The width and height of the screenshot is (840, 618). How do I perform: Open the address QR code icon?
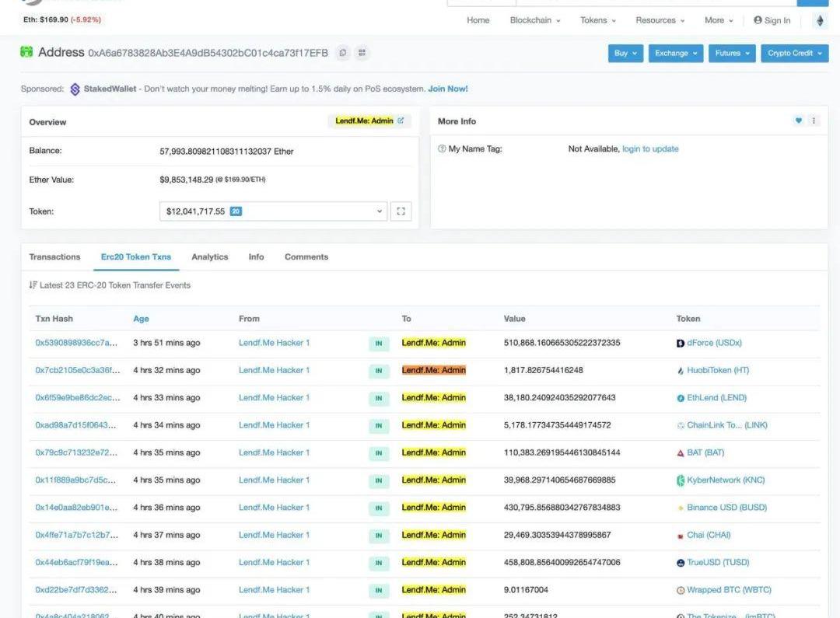[x=362, y=53]
